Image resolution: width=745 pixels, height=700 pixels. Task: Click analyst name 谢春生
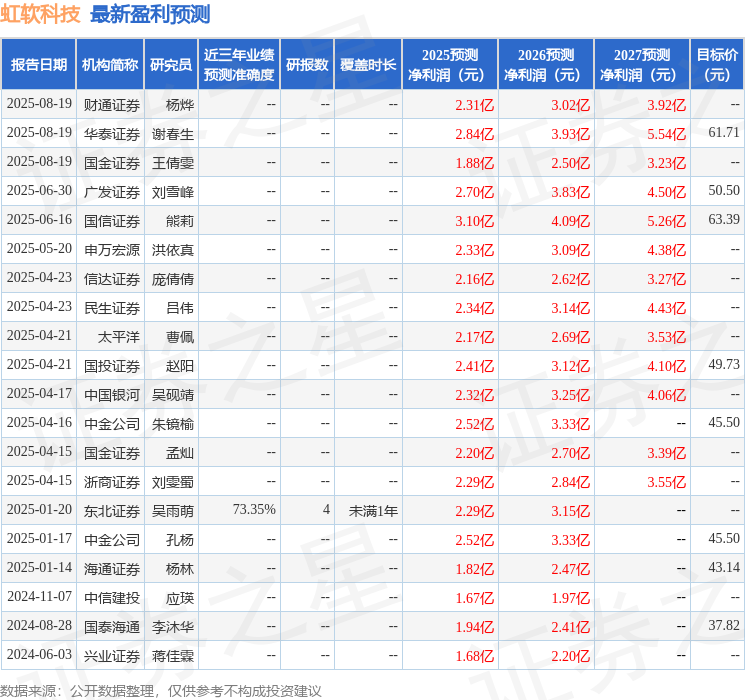coord(172,134)
